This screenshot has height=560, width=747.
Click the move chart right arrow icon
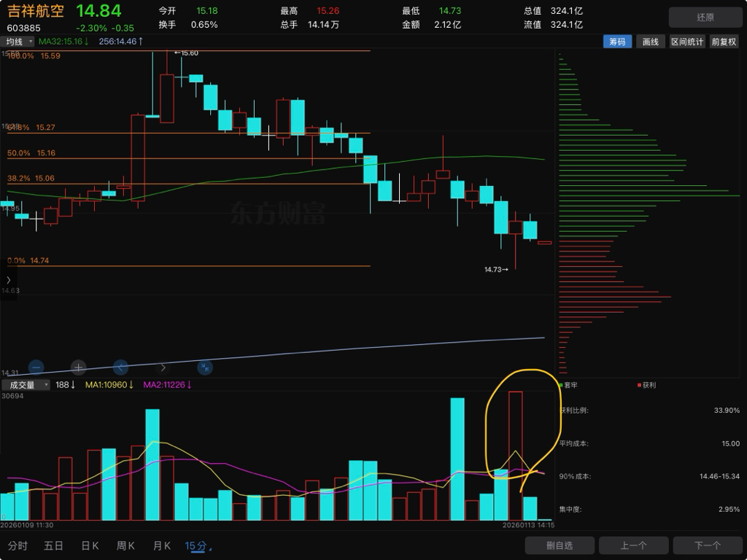pos(163,367)
